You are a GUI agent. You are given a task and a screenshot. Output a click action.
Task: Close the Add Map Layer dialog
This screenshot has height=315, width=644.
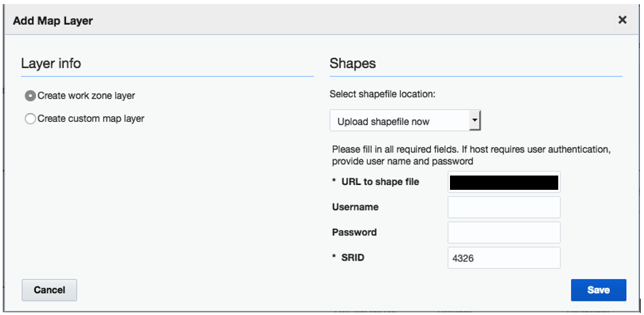[x=622, y=20]
